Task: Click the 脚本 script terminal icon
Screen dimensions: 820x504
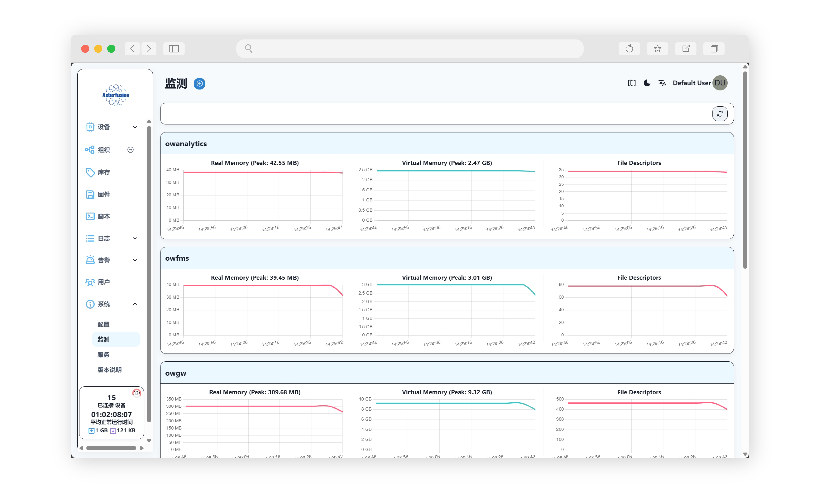Action: (90, 216)
